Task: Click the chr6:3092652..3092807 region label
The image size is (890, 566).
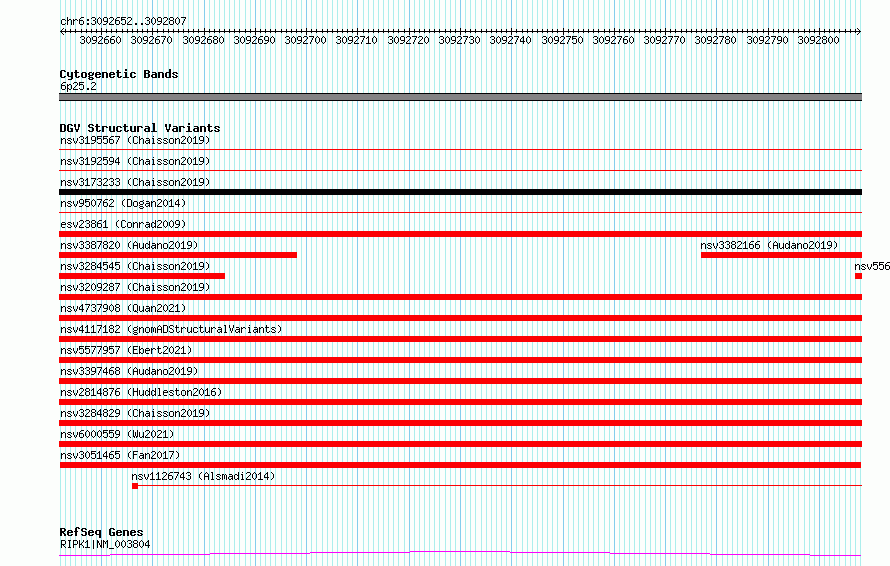Action: pyautogui.click(x=123, y=21)
